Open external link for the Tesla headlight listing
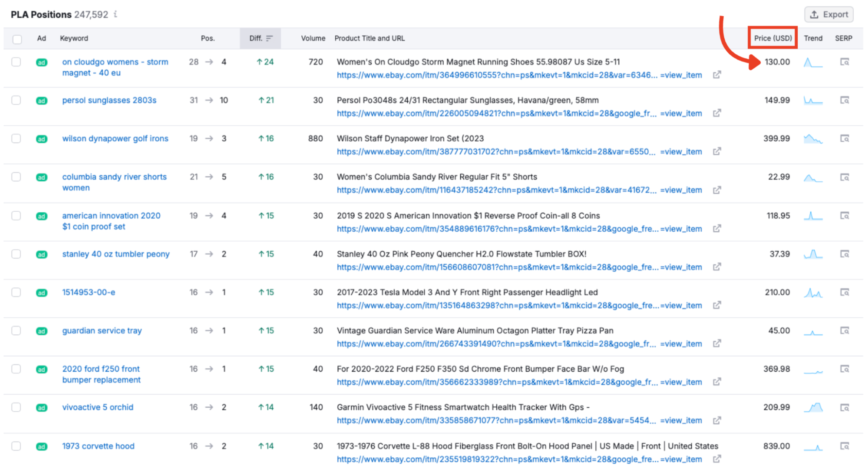The image size is (868, 472). click(x=717, y=305)
